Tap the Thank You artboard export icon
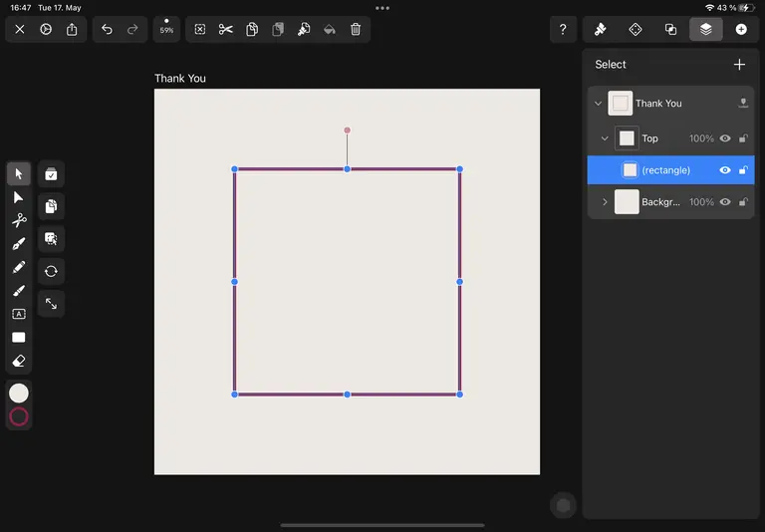Image resolution: width=765 pixels, height=532 pixels. click(x=743, y=103)
